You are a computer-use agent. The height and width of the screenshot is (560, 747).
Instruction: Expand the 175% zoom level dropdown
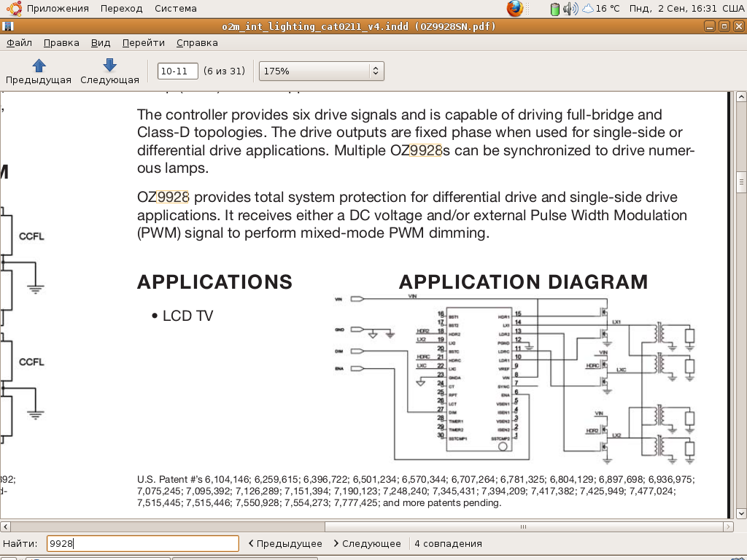click(x=376, y=71)
